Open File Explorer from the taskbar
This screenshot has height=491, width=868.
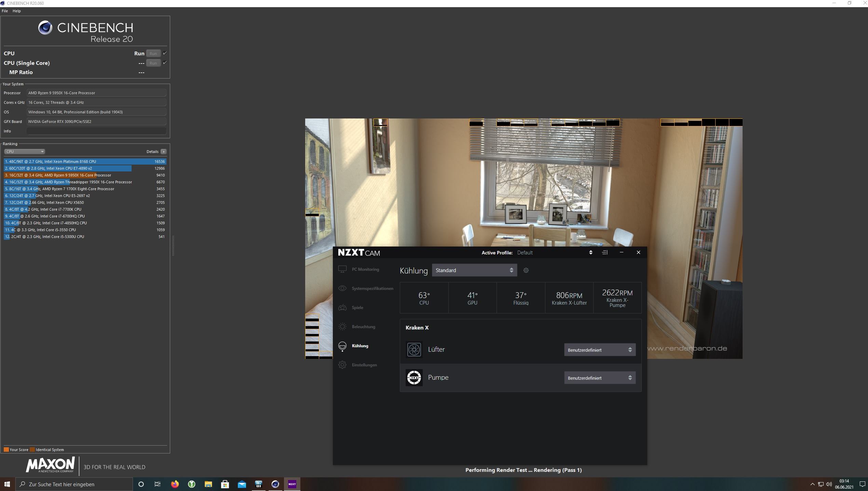[x=208, y=484]
